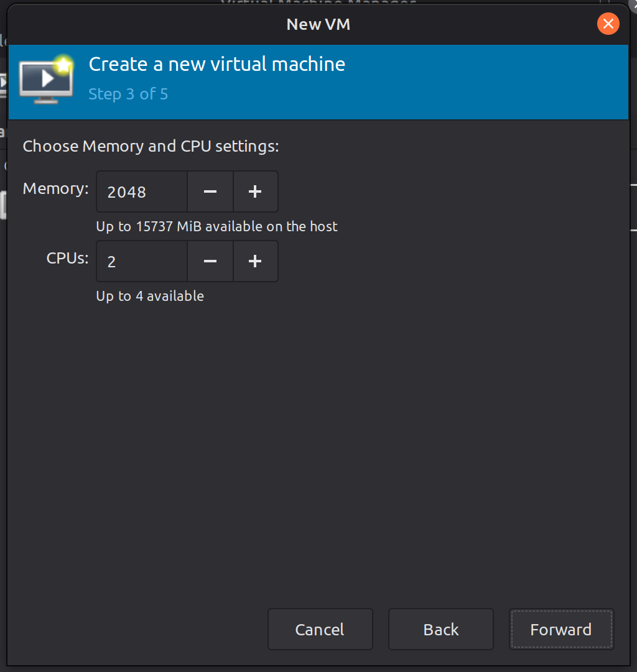Focus the CPUs field showing 2
637x672 pixels.
pos(142,262)
